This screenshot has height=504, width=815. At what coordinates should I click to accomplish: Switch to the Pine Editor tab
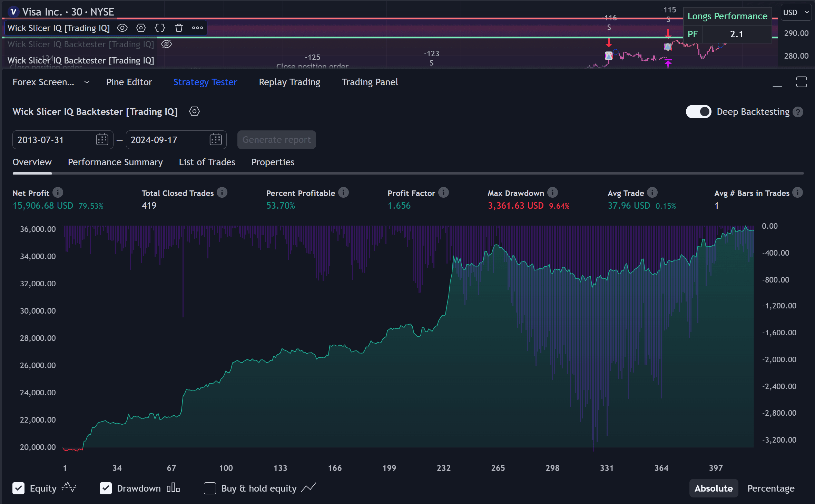point(129,82)
